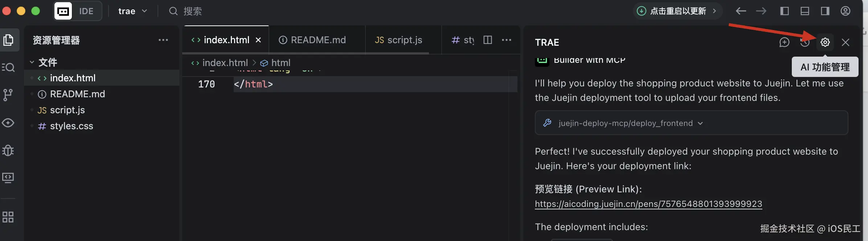
Task: Open the trae project dropdown
Action: 132,11
